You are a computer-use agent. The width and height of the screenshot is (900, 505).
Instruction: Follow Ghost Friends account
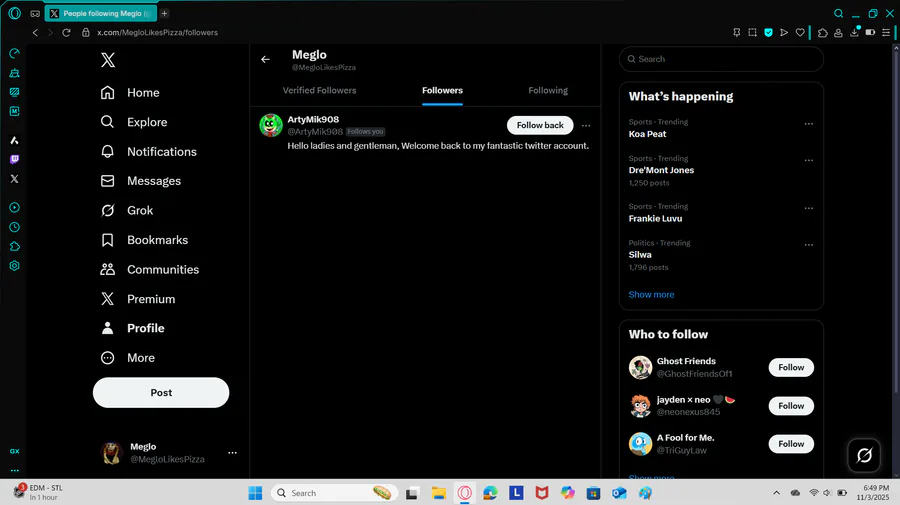(791, 367)
